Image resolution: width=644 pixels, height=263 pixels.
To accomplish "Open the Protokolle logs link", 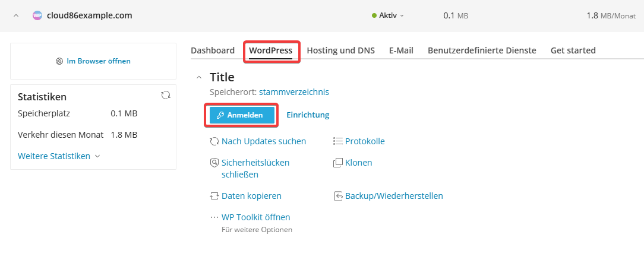I will (365, 141).
